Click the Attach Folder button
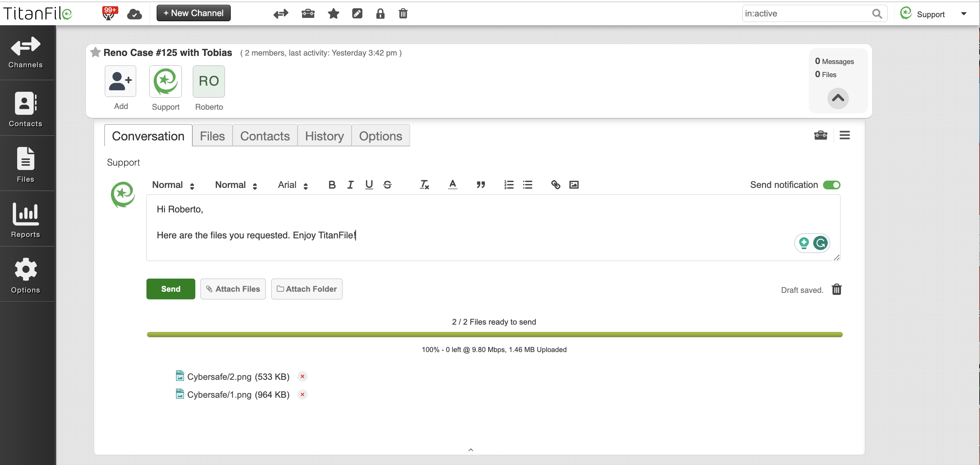This screenshot has height=465, width=980. [x=307, y=289]
